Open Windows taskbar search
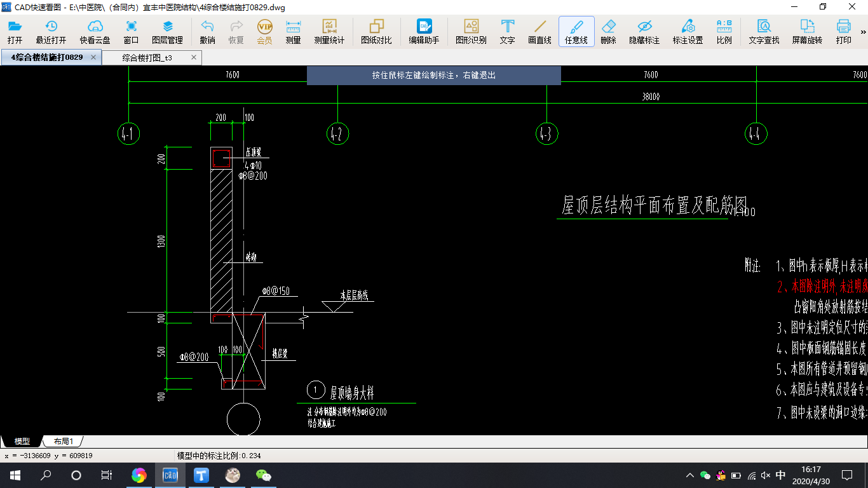 (x=46, y=475)
